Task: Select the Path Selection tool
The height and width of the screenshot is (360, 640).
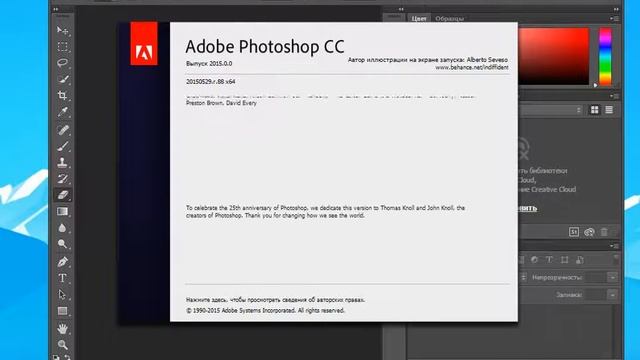Action: coord(62,295)
